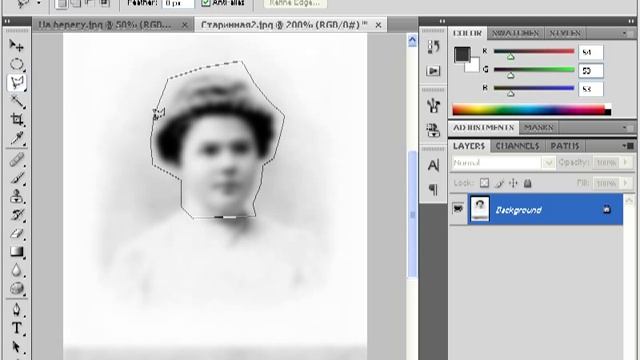640x360 pixels.
Task: Select the Brush tool
Action: 16,178
